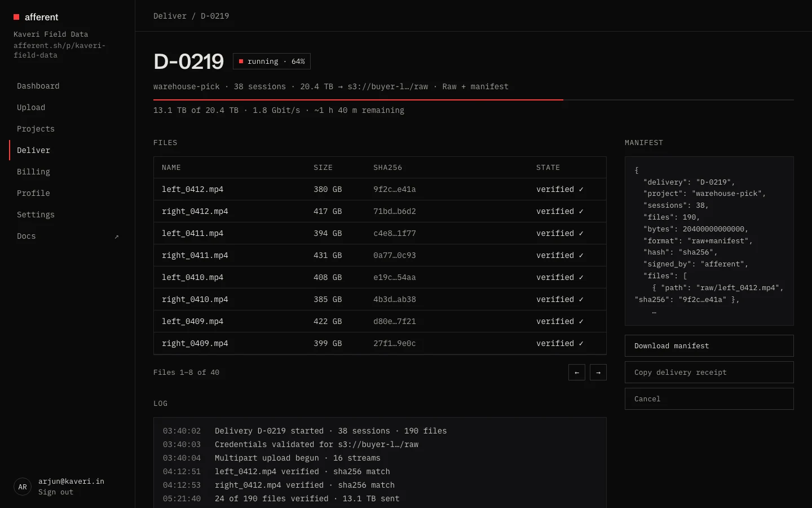The width and height of the screenshot is (812, 508).
Task: Click the hash 71bd…b6d2 cell
Action: [x=395, y=212]
